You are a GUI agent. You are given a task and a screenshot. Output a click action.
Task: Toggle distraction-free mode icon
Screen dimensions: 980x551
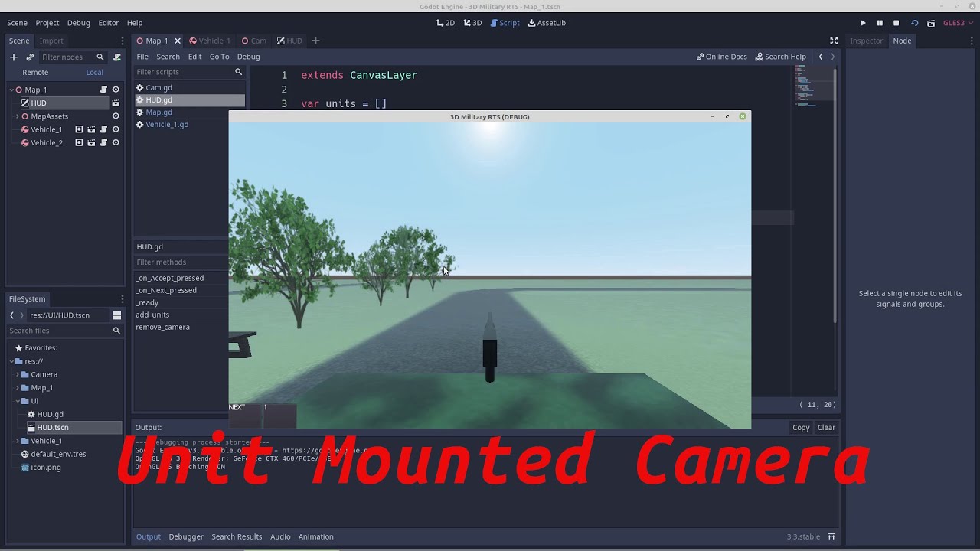(x=834, y=41)
